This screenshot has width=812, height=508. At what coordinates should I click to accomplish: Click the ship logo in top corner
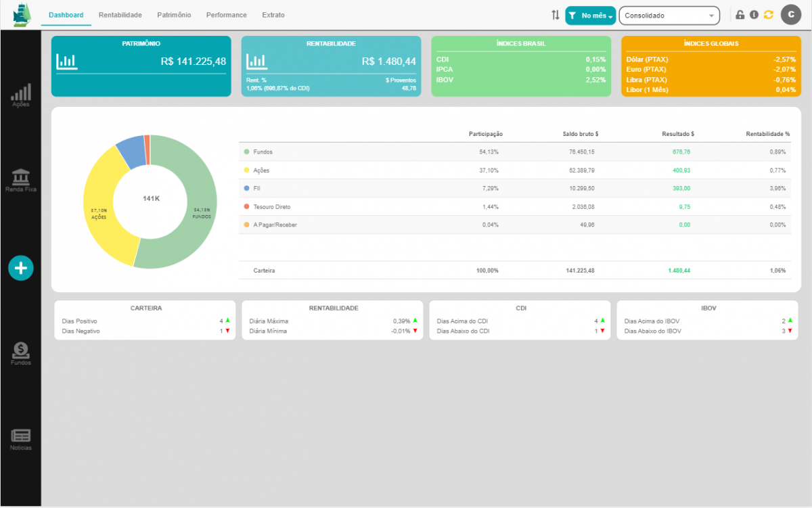point(22,15)
